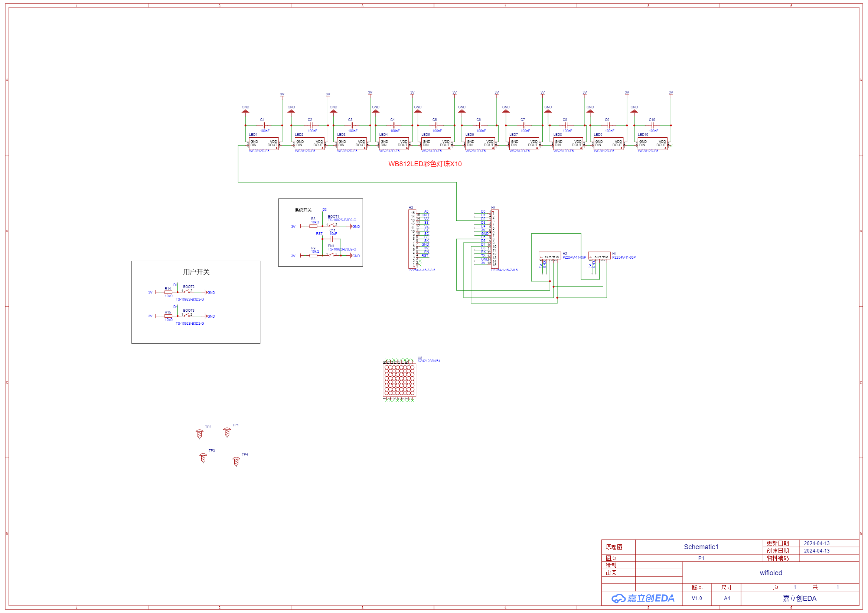This screenshot has width=868, height=613.
Task: Select the LED1 WS2812D-F5 chip symbol
Action: click(264, 144)
